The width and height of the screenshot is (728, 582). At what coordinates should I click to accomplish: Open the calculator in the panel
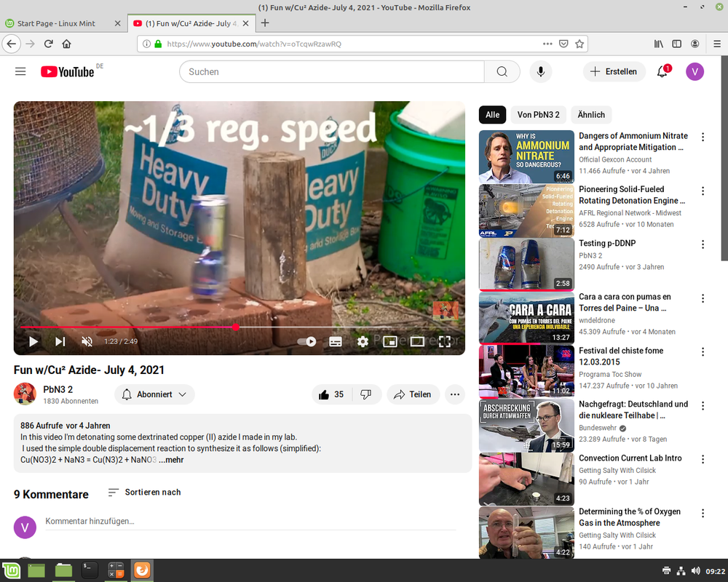116,570
